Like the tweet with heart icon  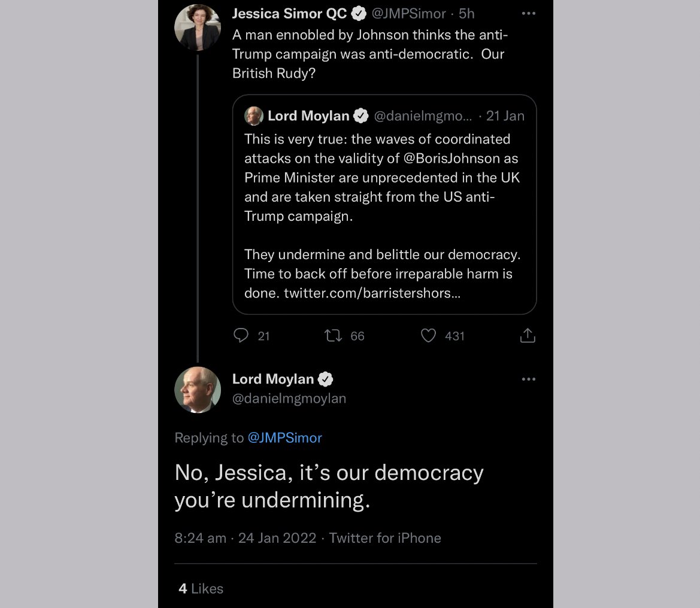(428, 336)
